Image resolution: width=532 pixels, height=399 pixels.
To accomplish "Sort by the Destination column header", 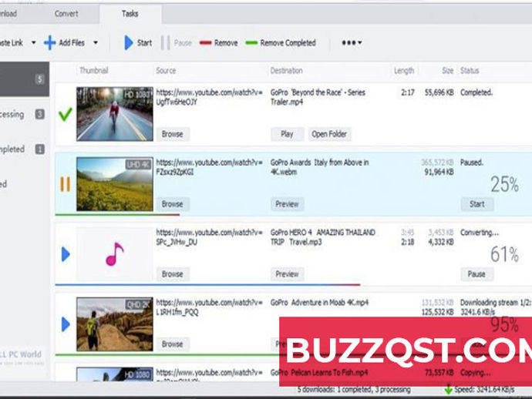I will tap(286, 71).
